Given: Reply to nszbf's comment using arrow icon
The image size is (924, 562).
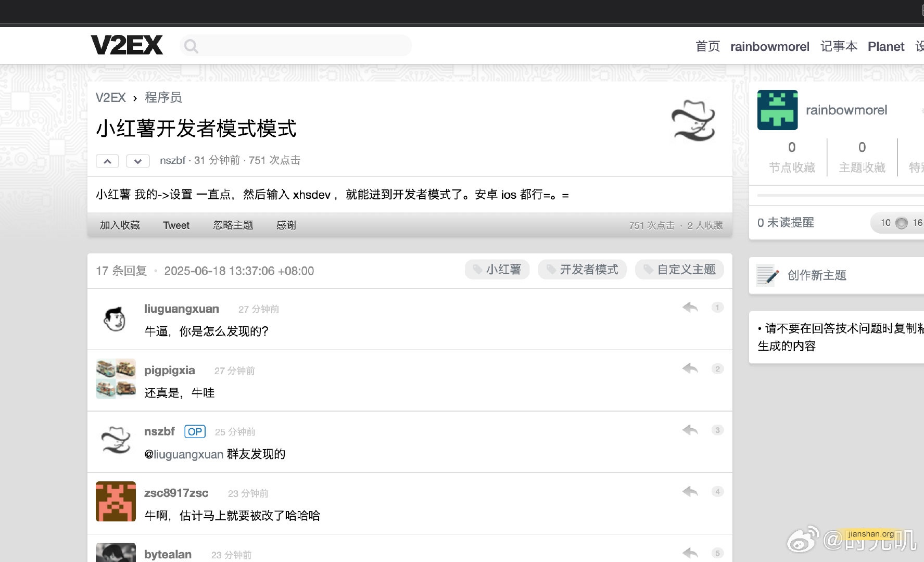Looking at the screenshot, I should (x=690, y=430).
